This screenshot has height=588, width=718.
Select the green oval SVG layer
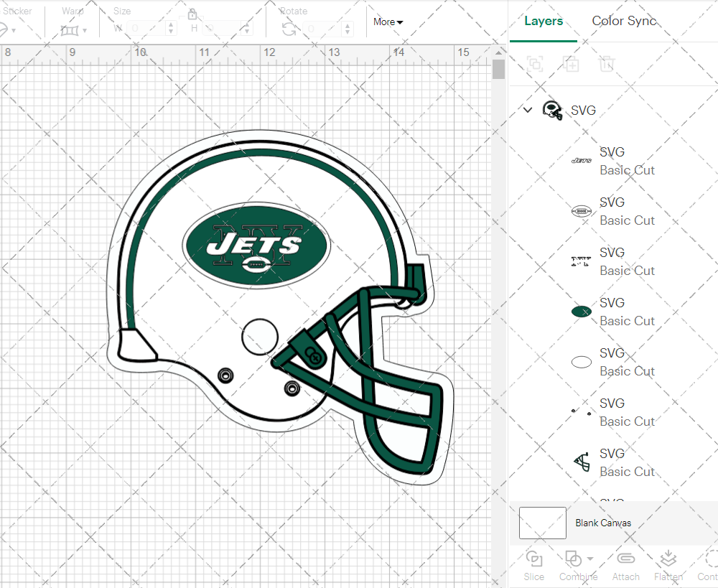click(612, 312)
